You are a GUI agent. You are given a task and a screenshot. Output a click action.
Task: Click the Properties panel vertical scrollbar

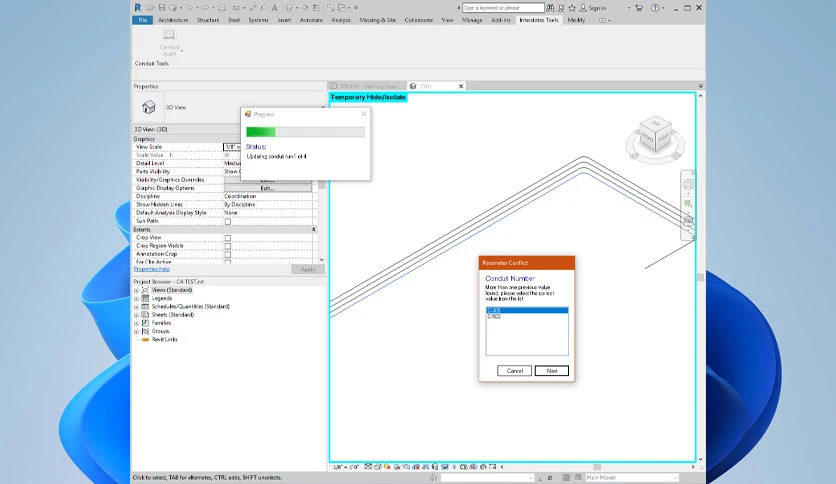(x=321, y=185)
